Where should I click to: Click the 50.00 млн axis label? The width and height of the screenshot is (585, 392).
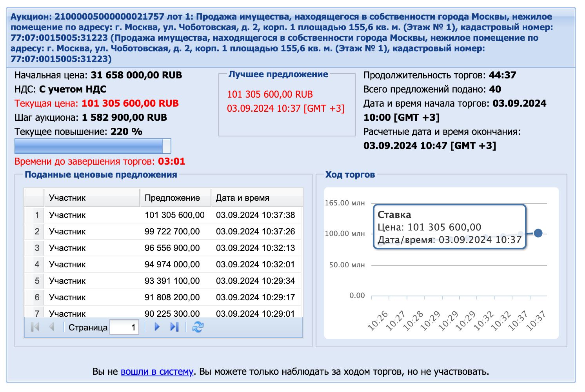(347, 265)
